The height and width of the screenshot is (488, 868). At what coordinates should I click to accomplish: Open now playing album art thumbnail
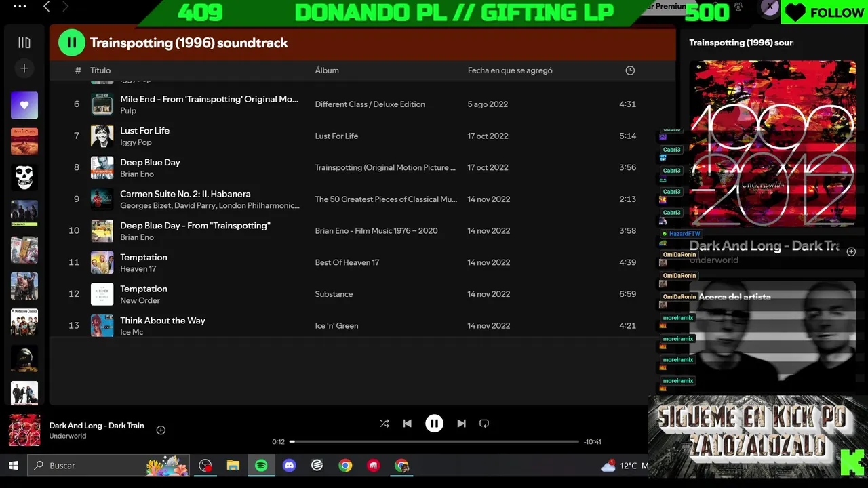pyautogui.click(x=24, y=430)
